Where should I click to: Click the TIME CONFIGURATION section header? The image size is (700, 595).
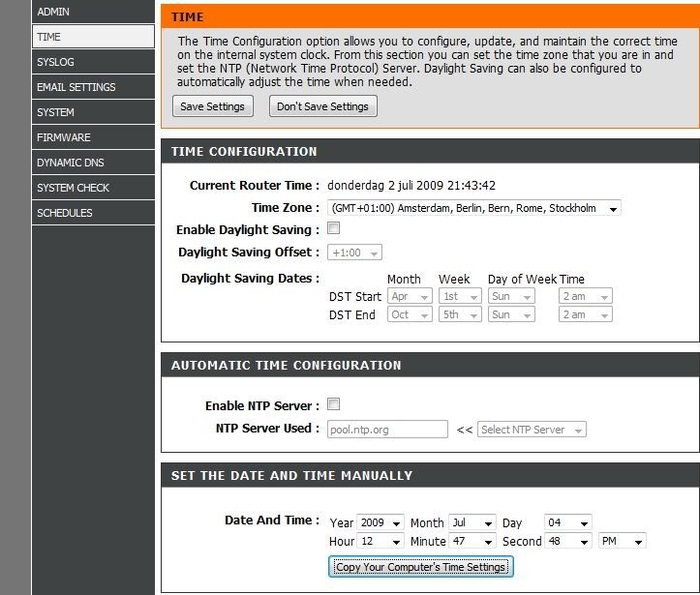244,151
